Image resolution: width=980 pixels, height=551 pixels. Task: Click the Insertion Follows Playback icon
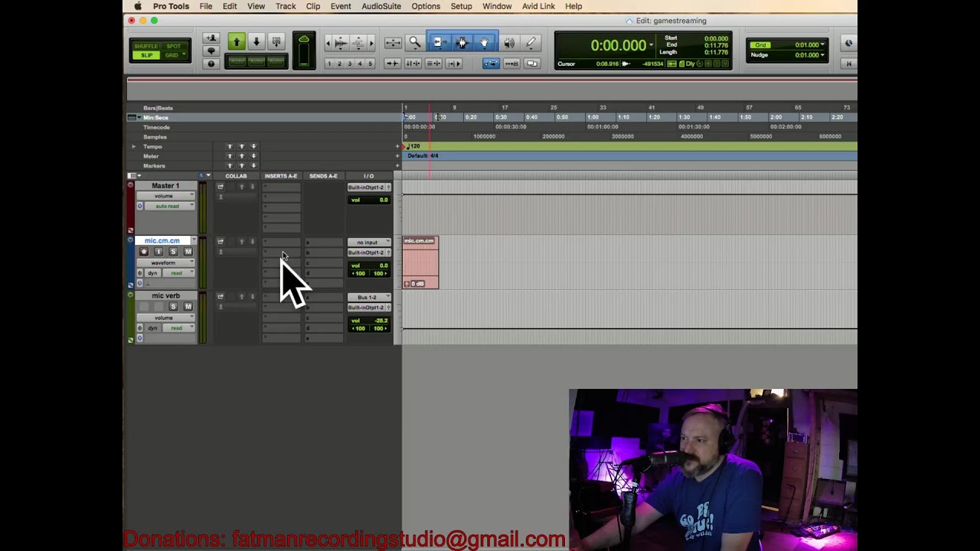[x=453, y=64]
